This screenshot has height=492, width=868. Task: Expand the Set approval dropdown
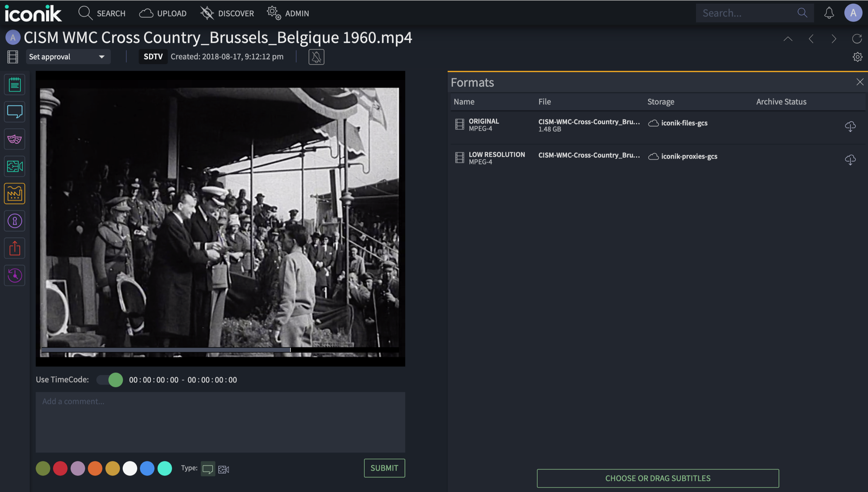(x=68, y=57)
